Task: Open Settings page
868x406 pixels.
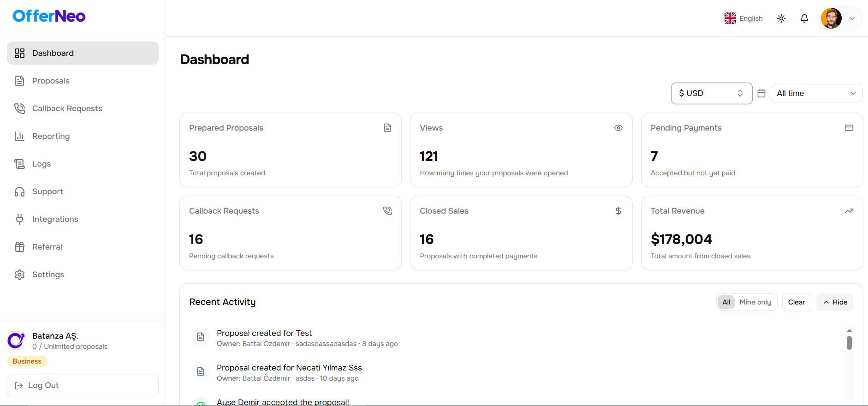Action: 83,275
